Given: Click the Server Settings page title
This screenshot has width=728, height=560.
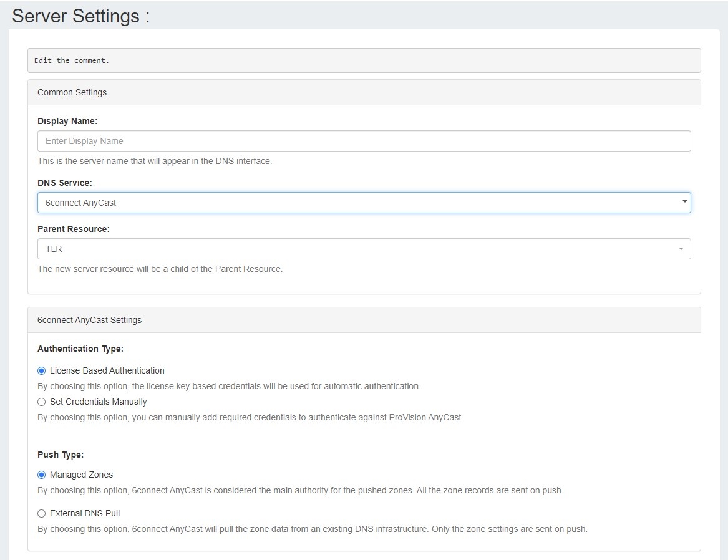Looking at the screenshot, I should tap(81, 16).
